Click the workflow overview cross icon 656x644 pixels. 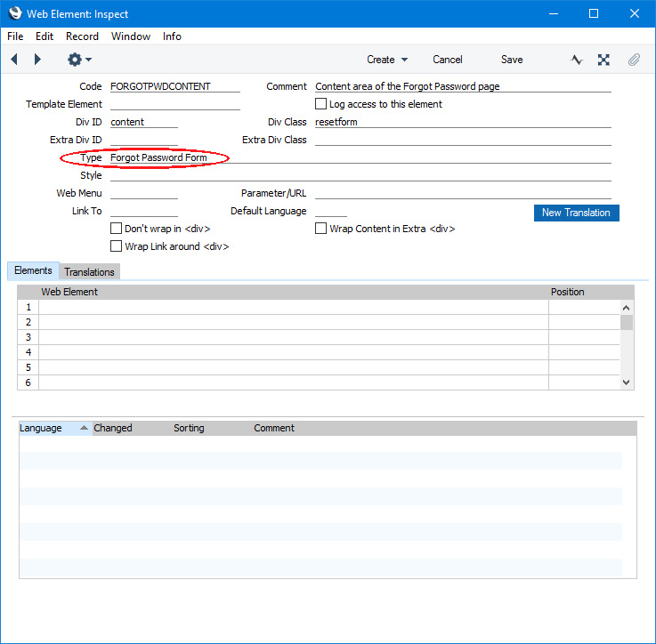click(603, 60)
